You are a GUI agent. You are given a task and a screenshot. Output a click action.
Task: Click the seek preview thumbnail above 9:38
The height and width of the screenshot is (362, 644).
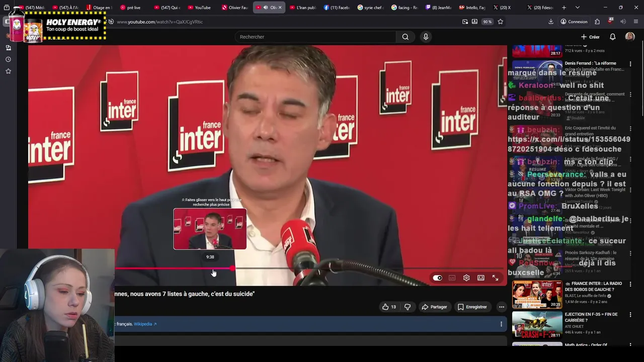tap(210, 229)
